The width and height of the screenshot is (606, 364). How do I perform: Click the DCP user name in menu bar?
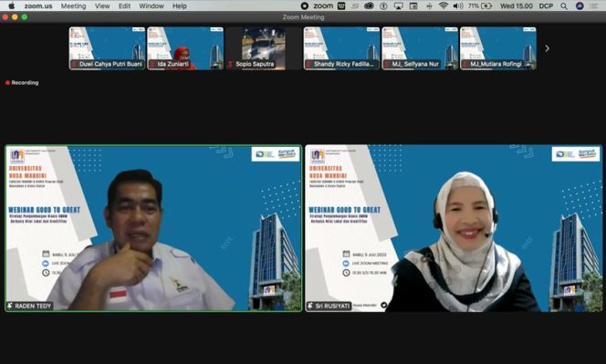click(x=546, y=5)
